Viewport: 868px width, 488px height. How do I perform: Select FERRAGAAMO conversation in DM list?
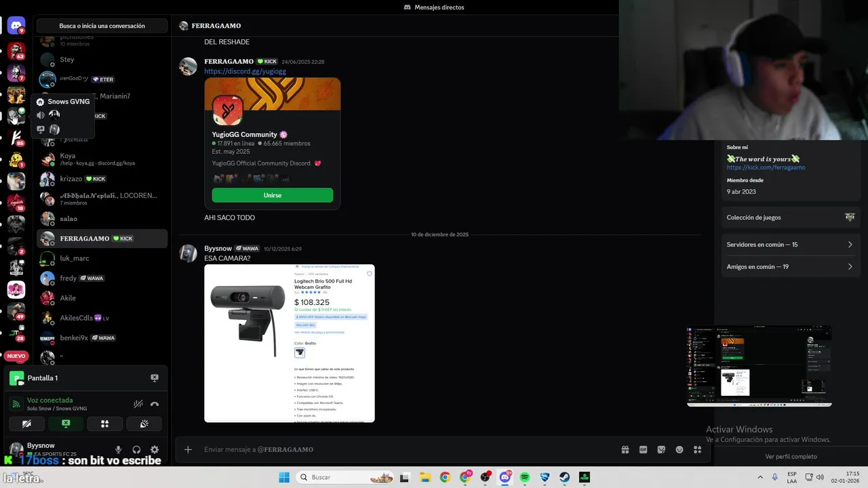point(102,239)
